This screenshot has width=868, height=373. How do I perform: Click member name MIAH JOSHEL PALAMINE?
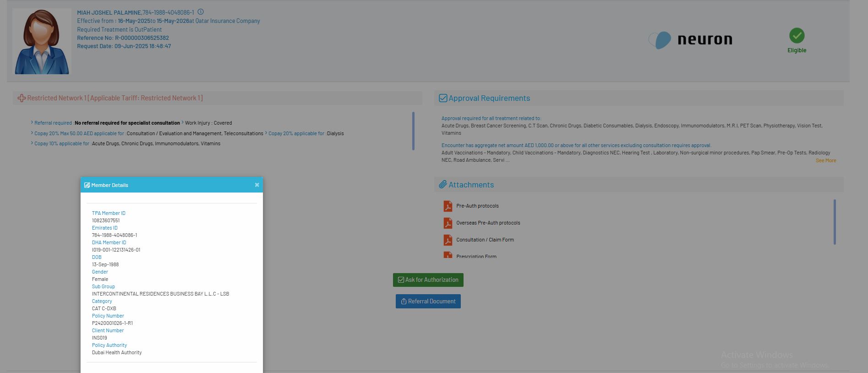[109, 13]
